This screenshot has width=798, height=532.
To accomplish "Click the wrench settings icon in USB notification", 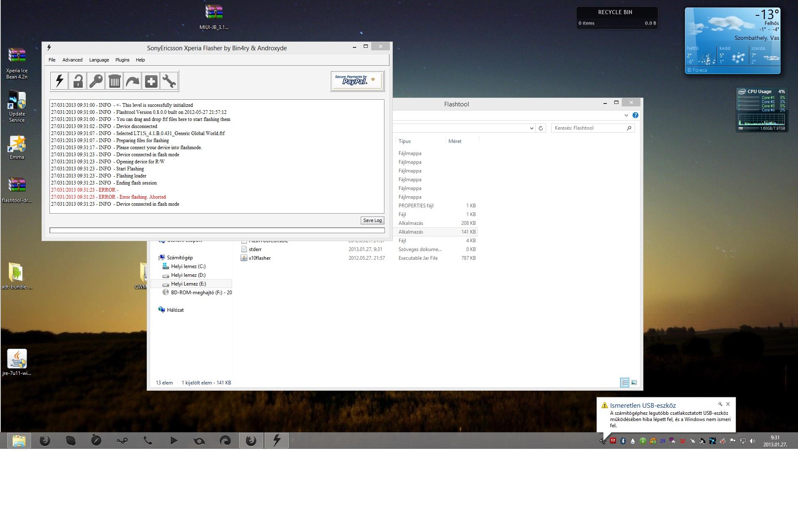I will 720,404.
